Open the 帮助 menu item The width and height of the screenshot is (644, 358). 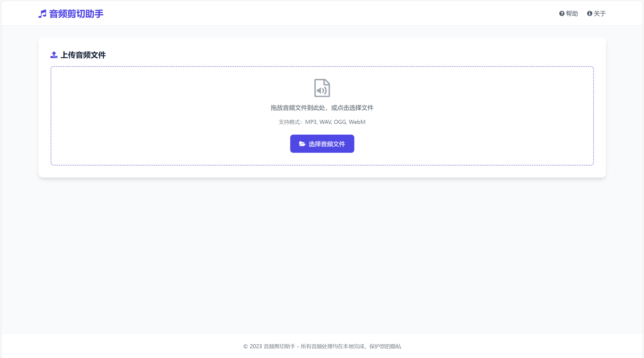click(x=569, y=14)
